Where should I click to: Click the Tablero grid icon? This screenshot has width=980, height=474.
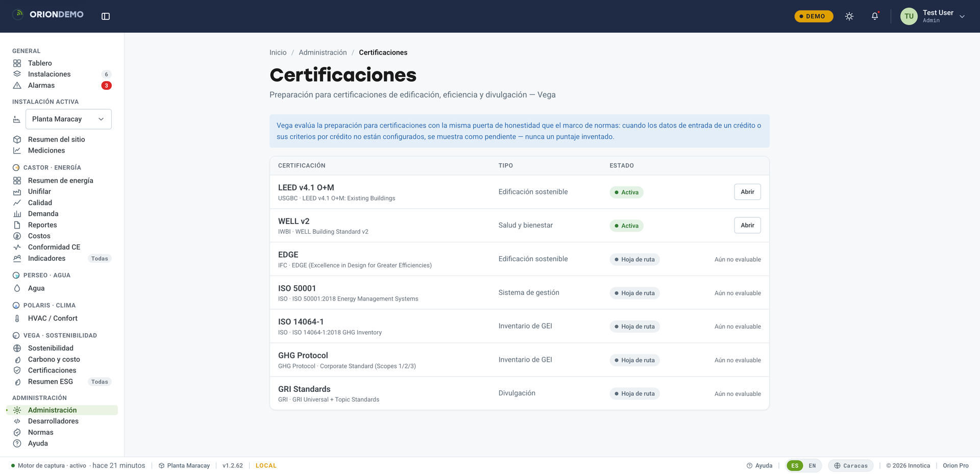(17, 63)
